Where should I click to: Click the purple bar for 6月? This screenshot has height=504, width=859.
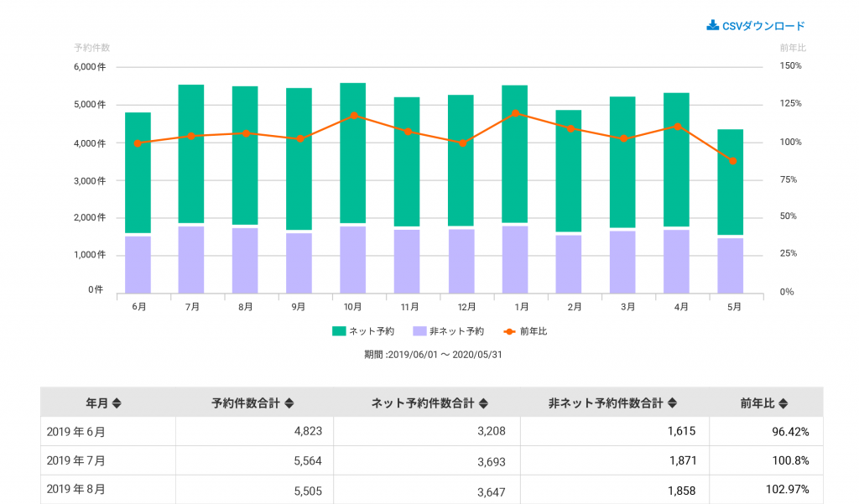click(138, 264)
